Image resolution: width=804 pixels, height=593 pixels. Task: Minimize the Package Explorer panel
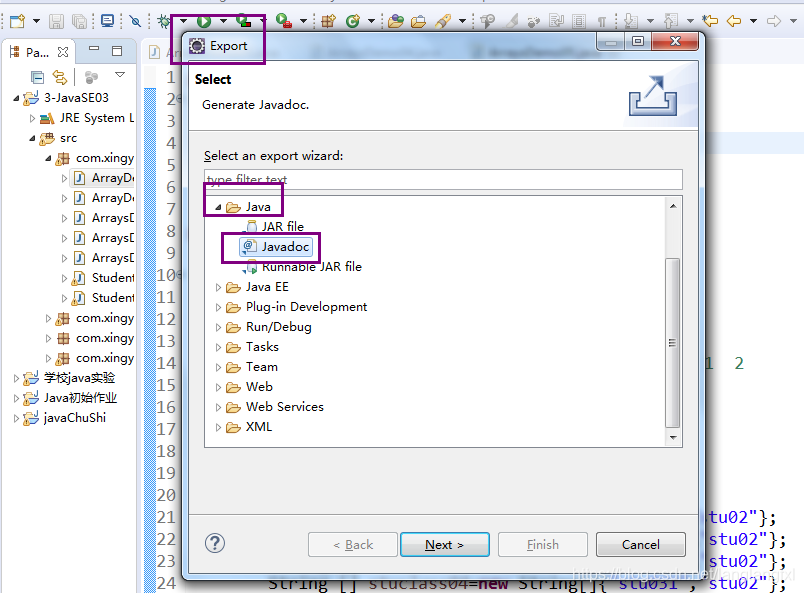94,49
